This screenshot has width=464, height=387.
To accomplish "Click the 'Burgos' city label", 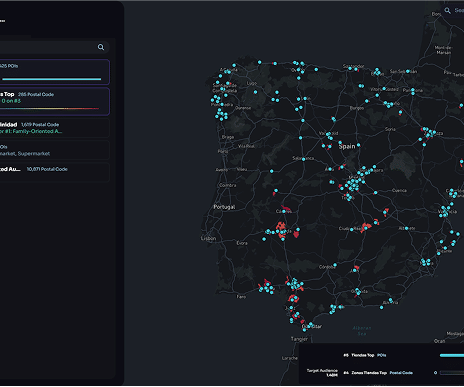I will 357,108.
